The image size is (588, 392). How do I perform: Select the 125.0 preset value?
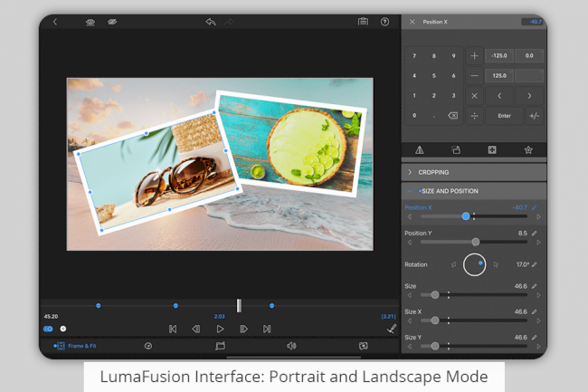point(499,75)
